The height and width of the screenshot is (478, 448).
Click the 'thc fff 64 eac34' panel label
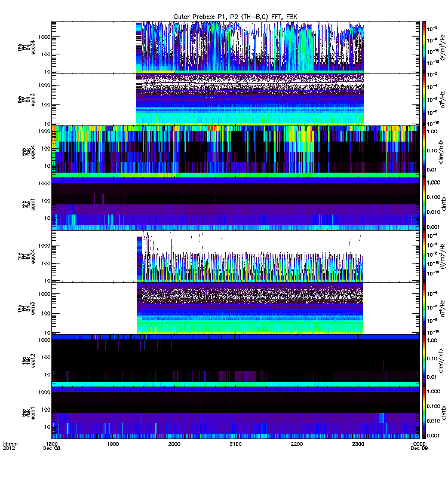point(26,256)
